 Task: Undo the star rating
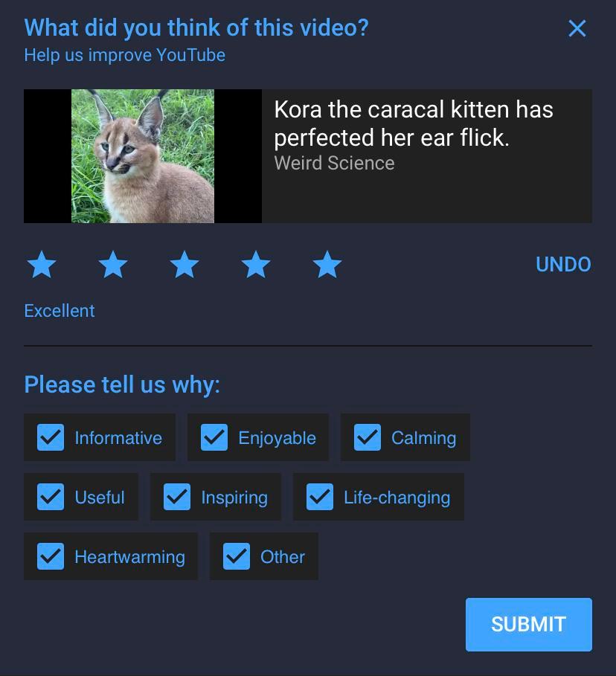(563, 264)
